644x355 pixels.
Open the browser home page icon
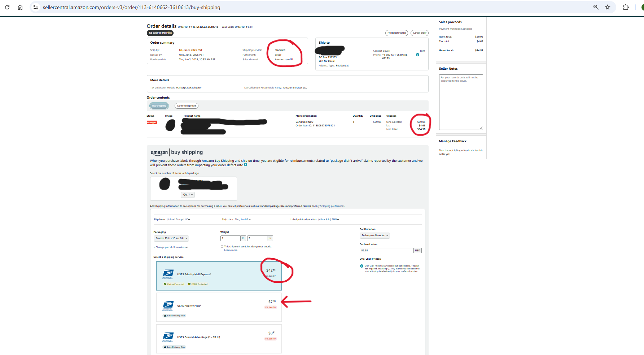20,7
